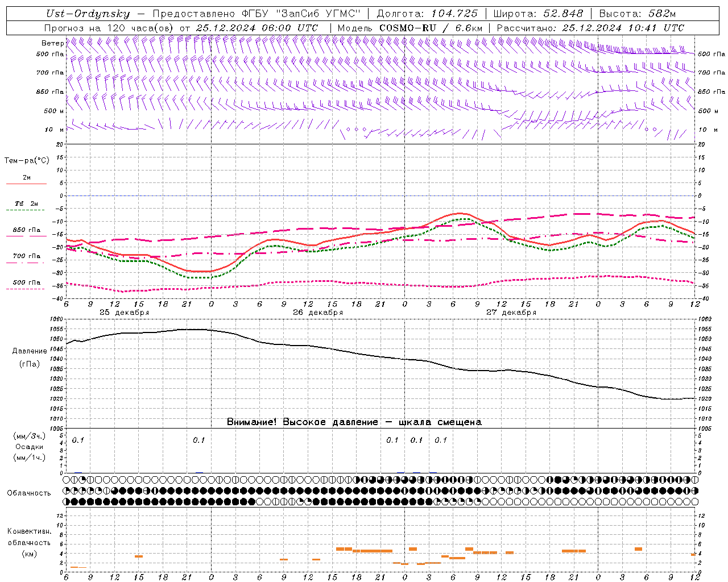This screenshot has height=582, width=728.
Task: Click the 'Облачность' cloud cover label
Action: click(x=29, y=493)
